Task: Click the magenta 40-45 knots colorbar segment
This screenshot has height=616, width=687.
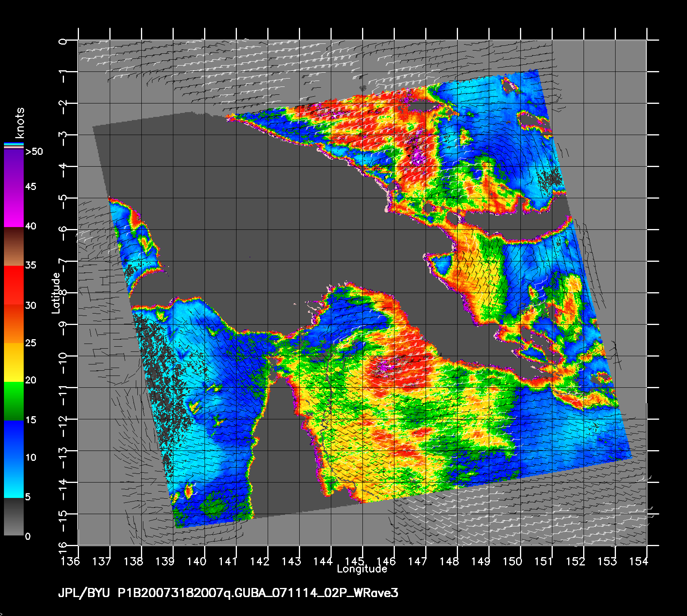Action: click(x=14, y=207)
